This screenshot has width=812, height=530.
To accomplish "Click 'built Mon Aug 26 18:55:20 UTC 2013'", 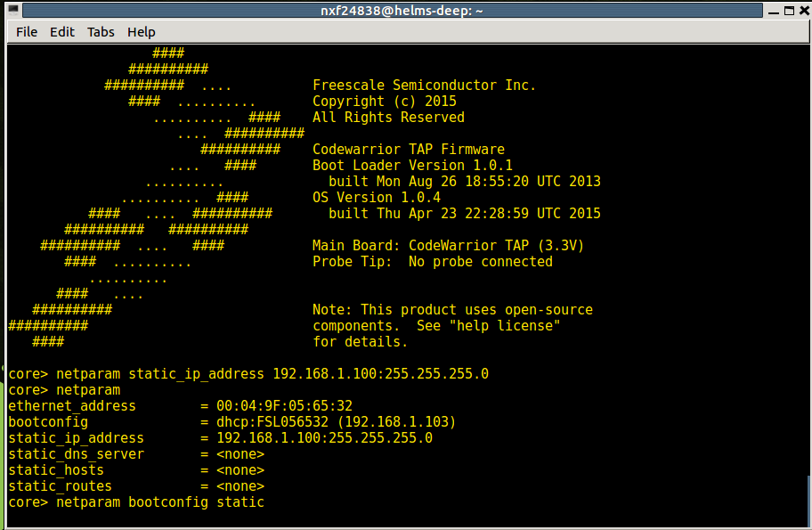I will click(x=465, y=182).
